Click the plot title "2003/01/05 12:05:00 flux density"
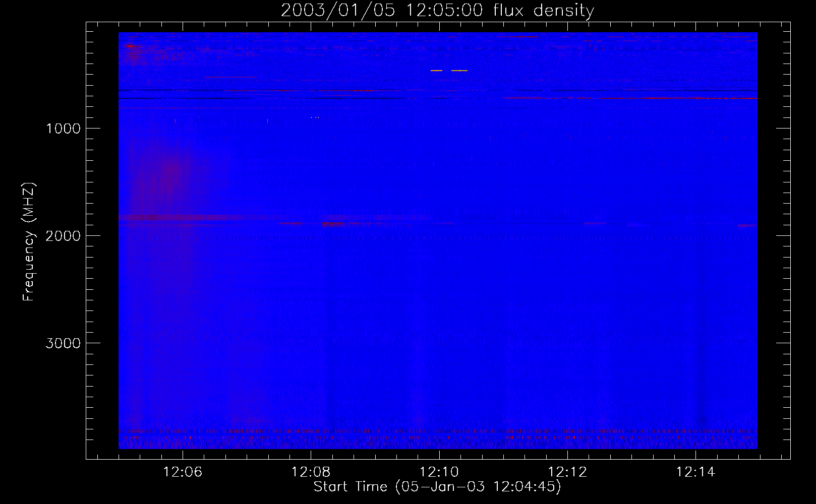The image size is (816, 504). coord(437,11)
